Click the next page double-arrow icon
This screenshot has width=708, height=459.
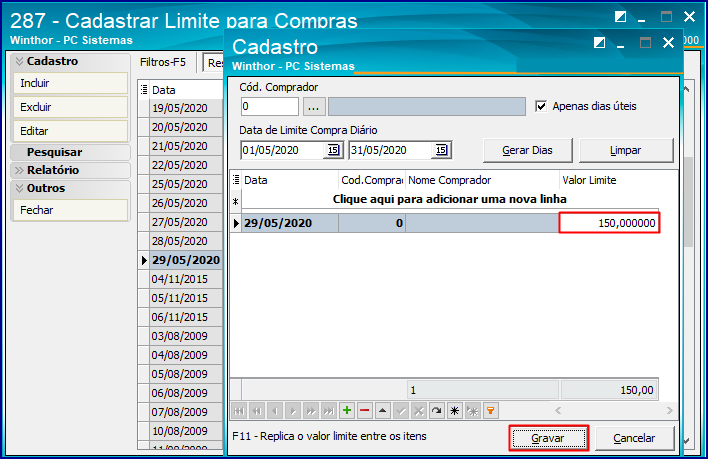(x=311, y=411)
